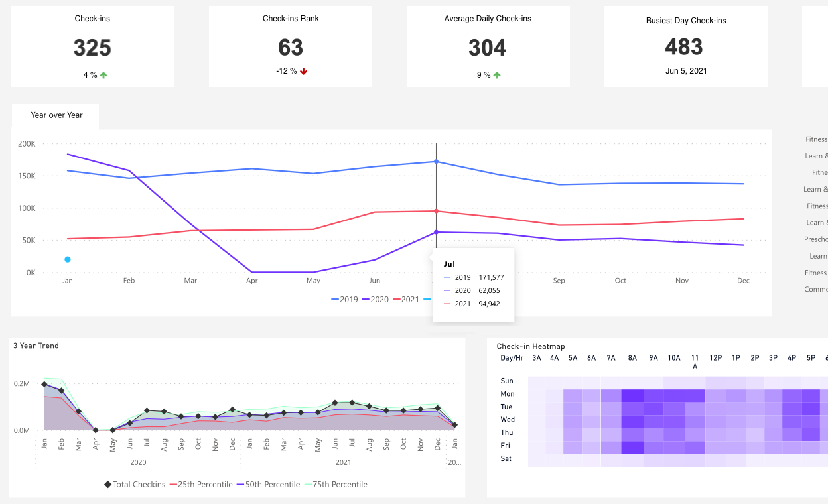Select the 2021 red marker at July
Screen dimensions: 828x504
pyautogui.click(x=436, y=211)
